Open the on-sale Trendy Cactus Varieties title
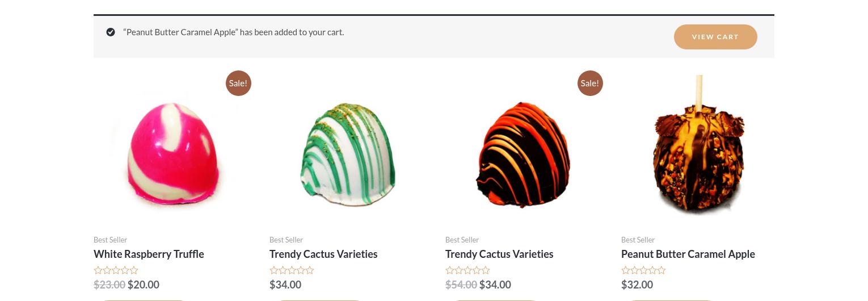The width and height of the screenshot is (868, 301). pos(499,254)
